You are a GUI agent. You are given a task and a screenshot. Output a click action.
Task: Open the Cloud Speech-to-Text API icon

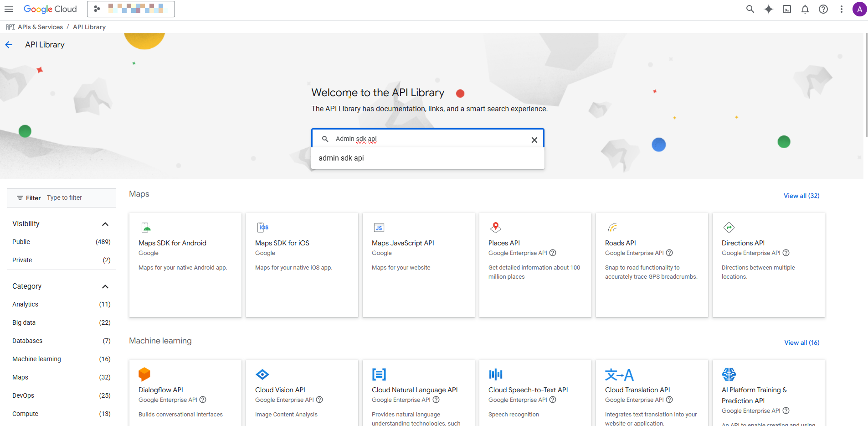pos(496,374)
